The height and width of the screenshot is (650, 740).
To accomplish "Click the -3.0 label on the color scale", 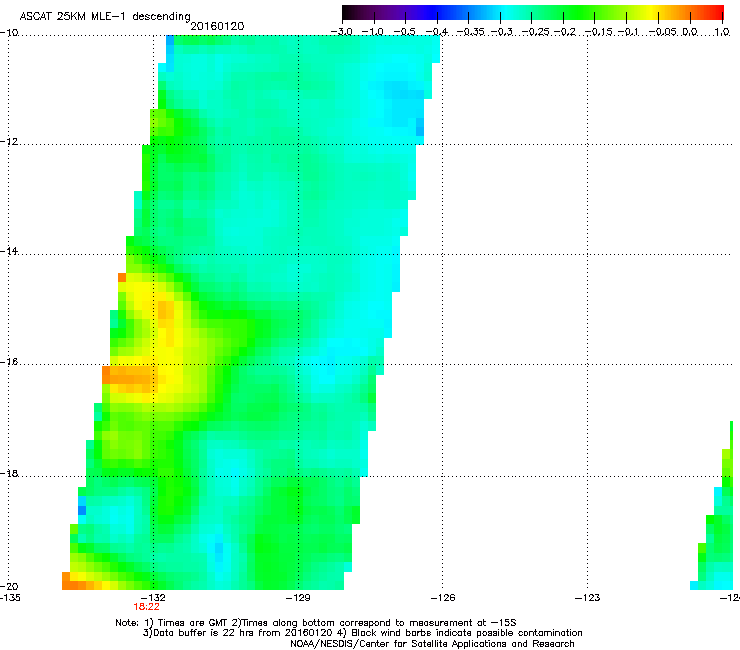I will [342, 32].
